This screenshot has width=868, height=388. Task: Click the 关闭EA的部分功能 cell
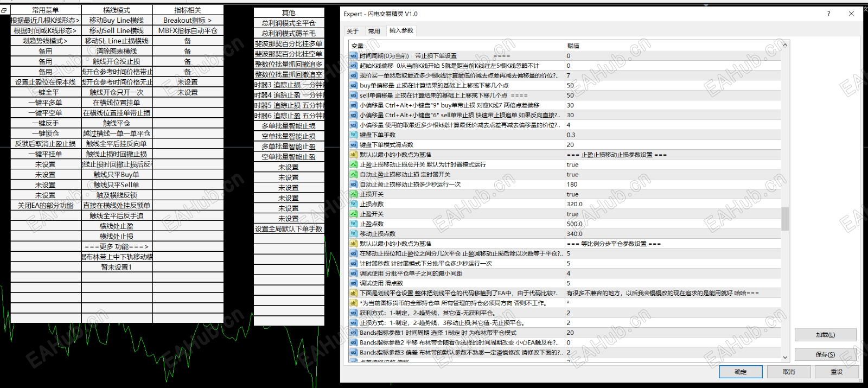click(x=46, y=206)
